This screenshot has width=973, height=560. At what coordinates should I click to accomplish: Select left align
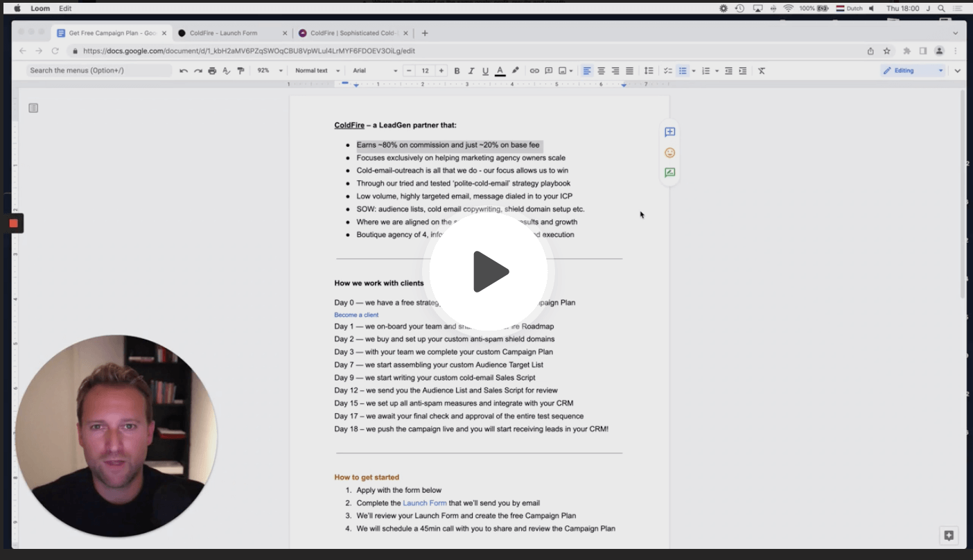point(587,71)
